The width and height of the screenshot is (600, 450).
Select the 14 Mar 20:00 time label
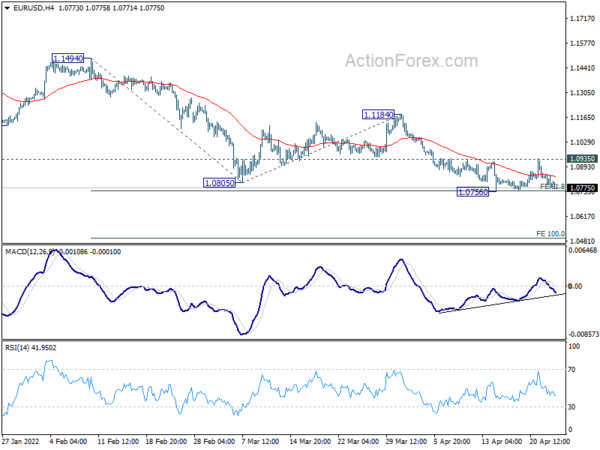310,441
